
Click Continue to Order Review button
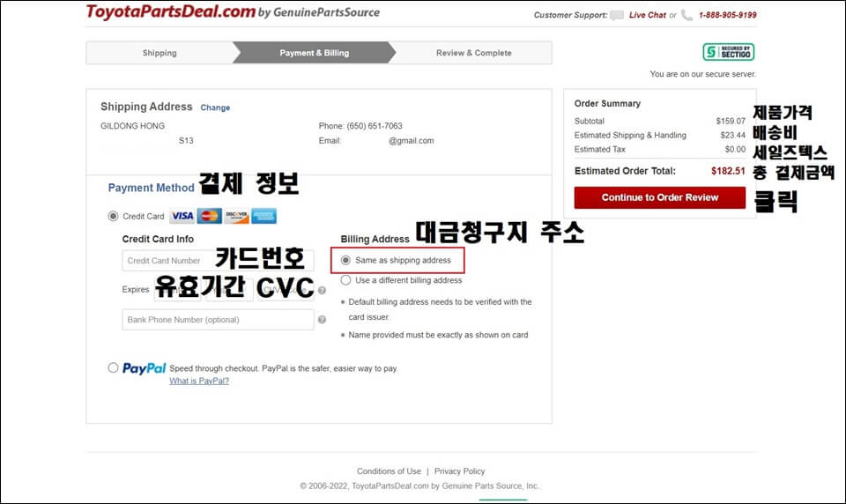point(660,197)
